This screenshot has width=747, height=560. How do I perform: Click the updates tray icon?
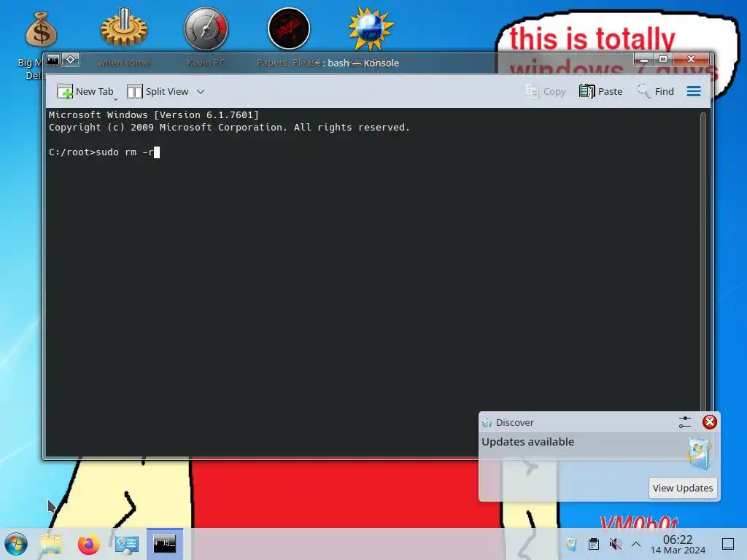[x=571, y=544]
